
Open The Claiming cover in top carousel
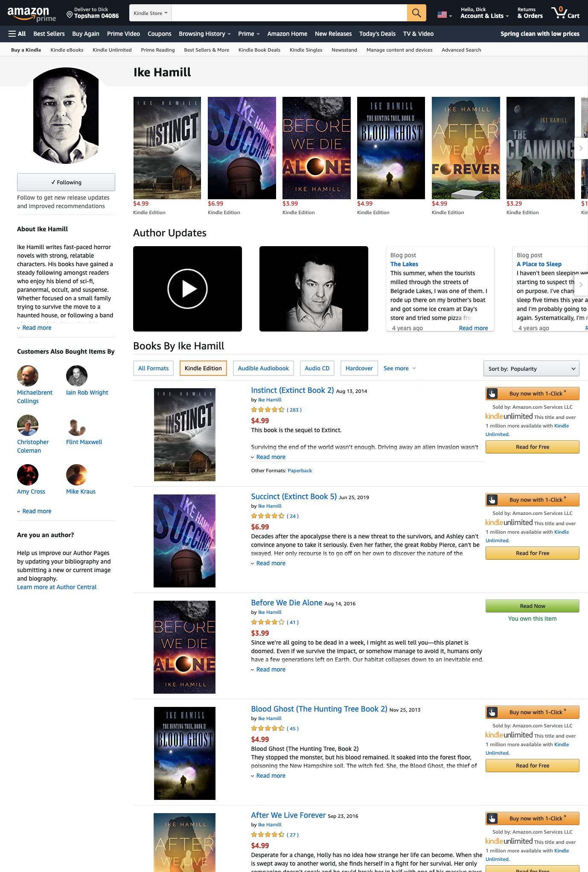pyautogui.click(x=541, y=148)
